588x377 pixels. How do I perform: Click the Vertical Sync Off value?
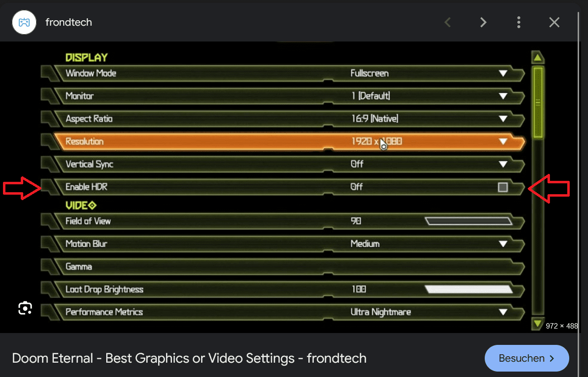(357, 165)
